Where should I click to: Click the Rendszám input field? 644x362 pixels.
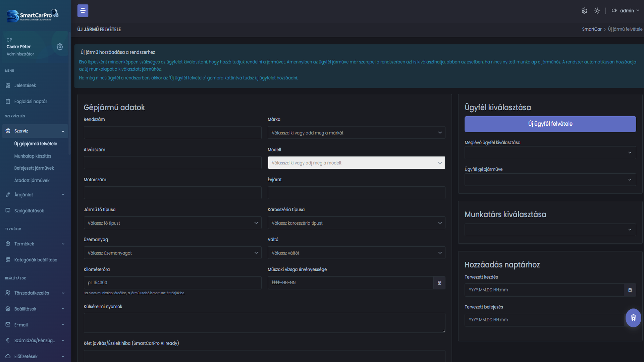coord(172,133)
